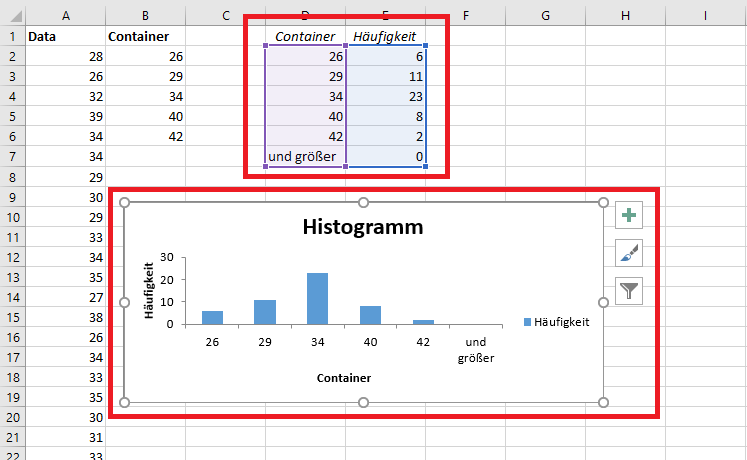Click the tallest bar for bin 34
The image size is (747, 460).
tap(317, 299)
